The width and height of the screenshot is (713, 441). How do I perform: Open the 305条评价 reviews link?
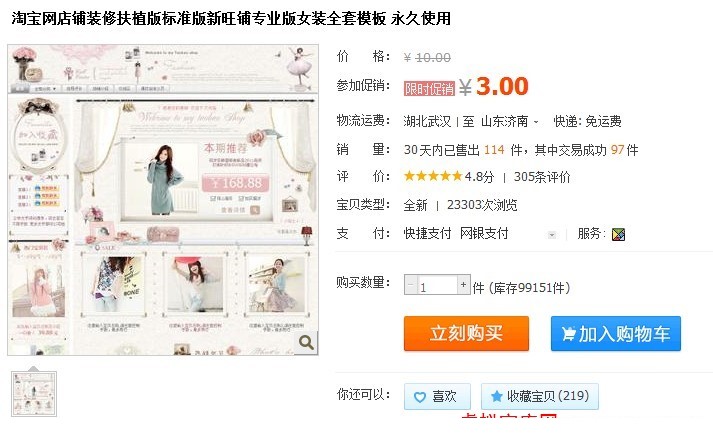542,177
